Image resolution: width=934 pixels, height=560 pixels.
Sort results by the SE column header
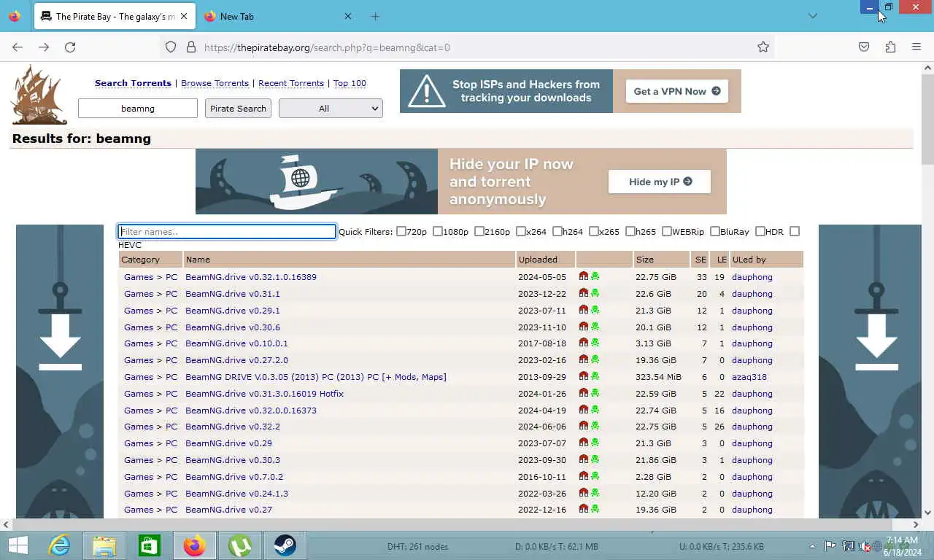(700, 259)
